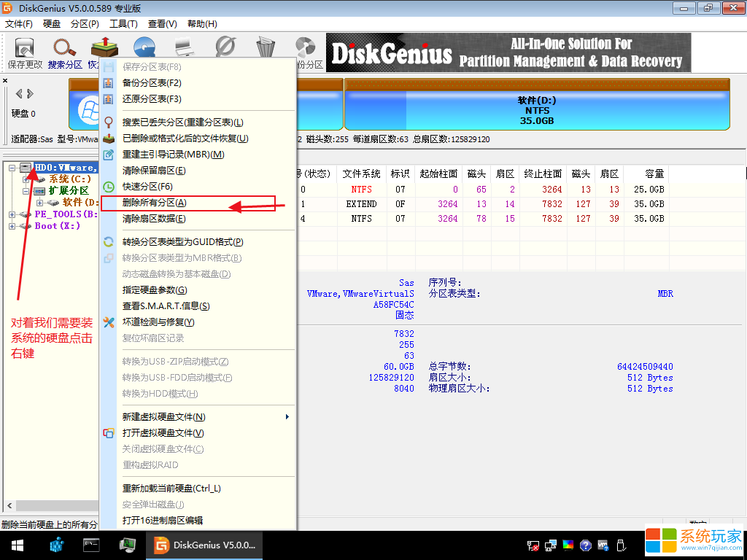Click the USB device tray icon
747x560 pixels.
(621, 545)
